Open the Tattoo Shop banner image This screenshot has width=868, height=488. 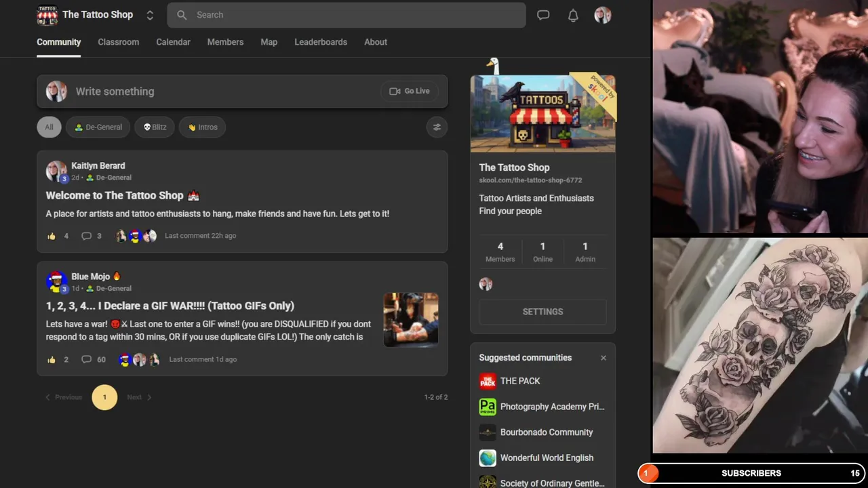(543, 114)
